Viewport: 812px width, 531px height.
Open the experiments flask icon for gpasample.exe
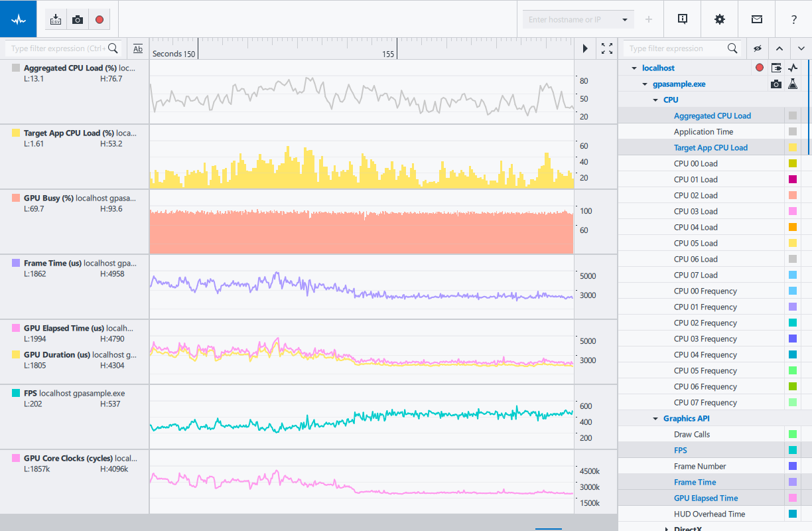[793, 84]
